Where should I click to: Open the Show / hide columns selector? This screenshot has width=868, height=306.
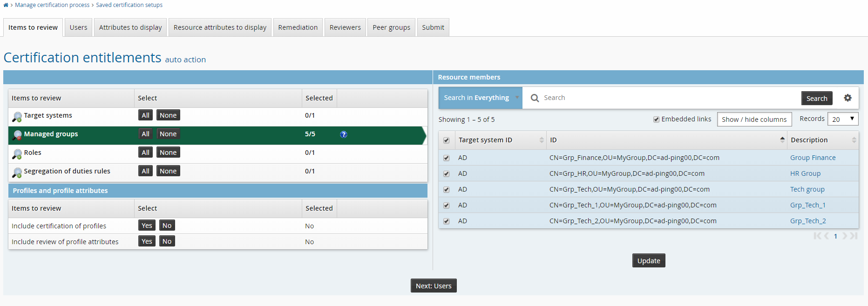[754, 120]
